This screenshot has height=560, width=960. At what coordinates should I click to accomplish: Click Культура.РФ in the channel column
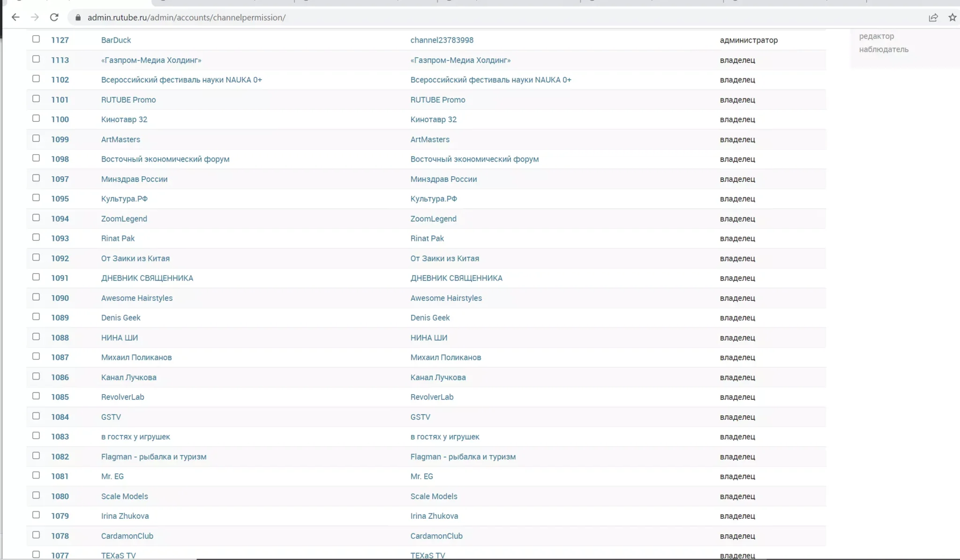click(434, 199)
